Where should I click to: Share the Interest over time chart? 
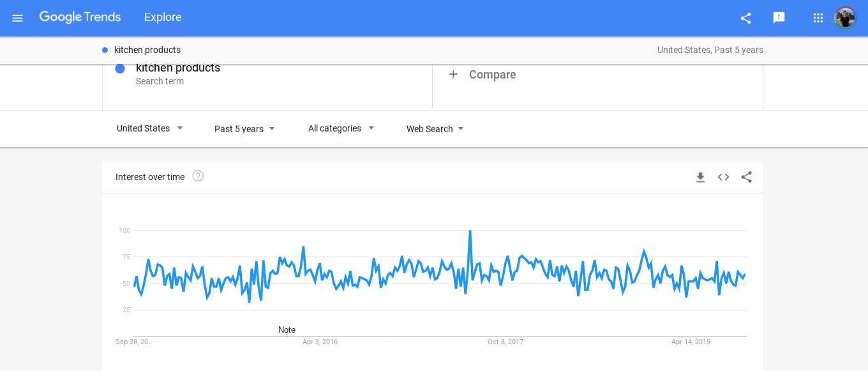tap(746, 177)
